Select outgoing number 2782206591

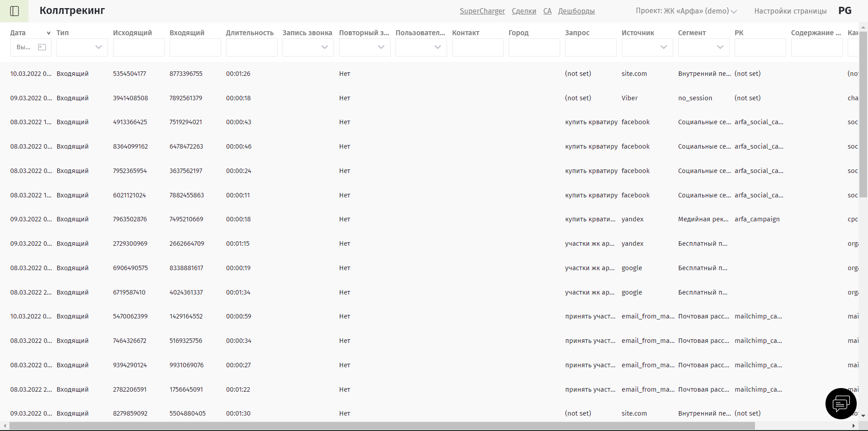point(130,389)
